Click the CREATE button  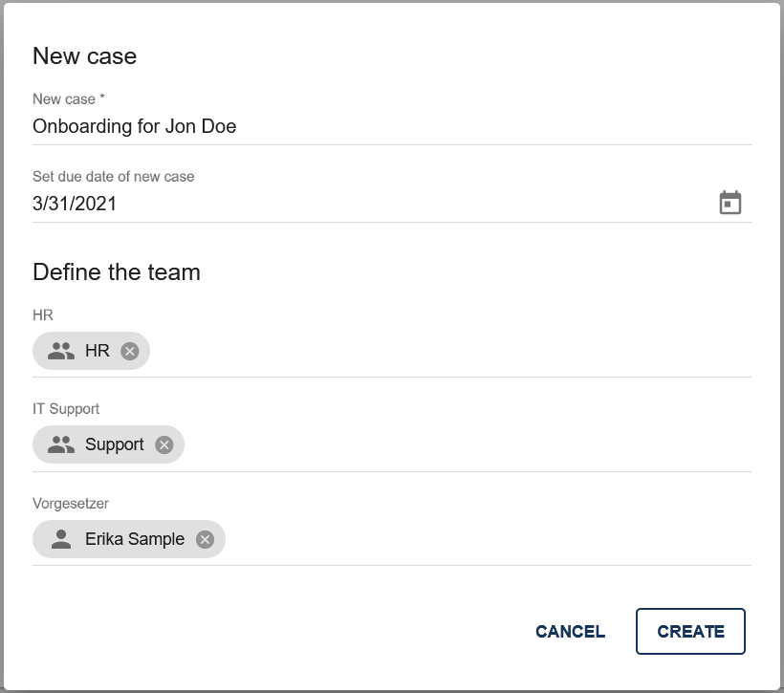pos(690,631)
